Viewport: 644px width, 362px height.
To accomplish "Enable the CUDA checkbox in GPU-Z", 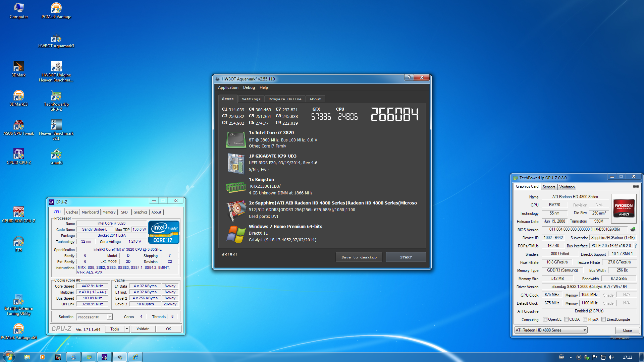I will click(x=566, y=319).
